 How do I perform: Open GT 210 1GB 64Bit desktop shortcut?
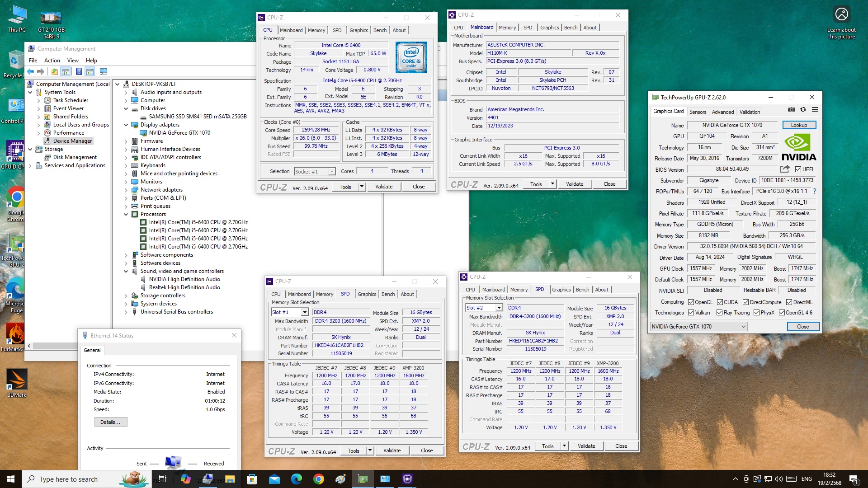(x=51, y=25)
